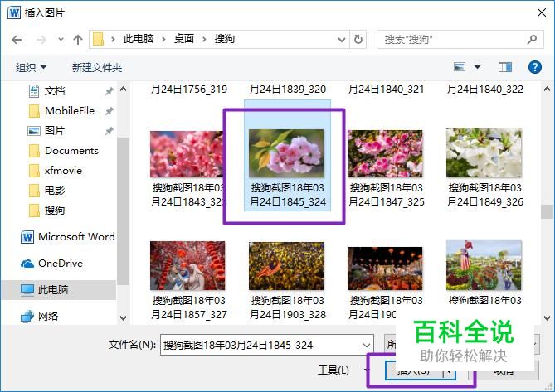The image size is (555, 392).
Task: Open the 组织 menu
Action: 31,67
